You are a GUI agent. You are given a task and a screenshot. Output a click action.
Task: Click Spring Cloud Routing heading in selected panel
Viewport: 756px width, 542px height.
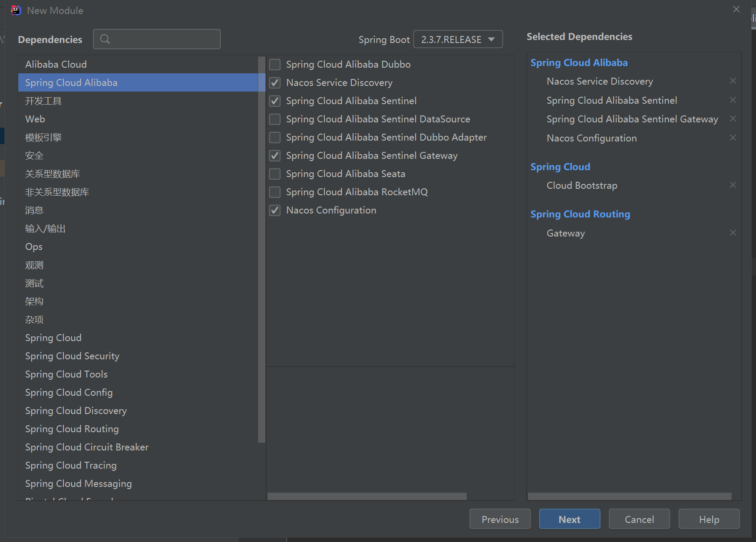(580, 214)
